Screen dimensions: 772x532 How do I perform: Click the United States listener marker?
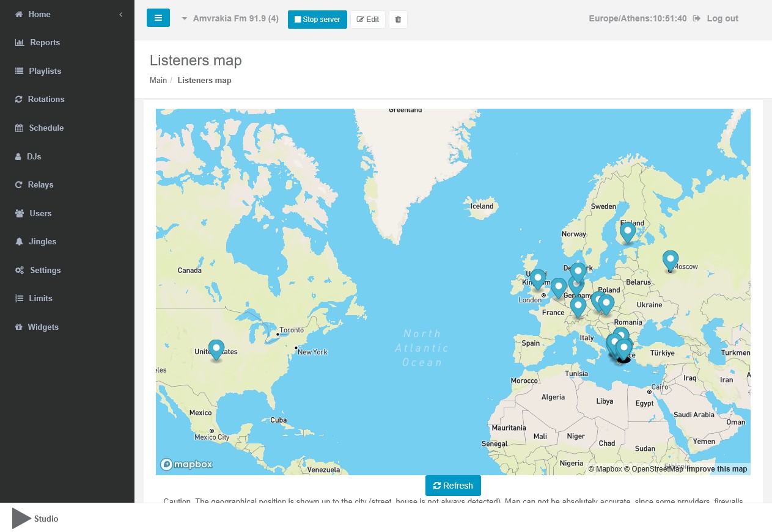click(x=216, y=349)
